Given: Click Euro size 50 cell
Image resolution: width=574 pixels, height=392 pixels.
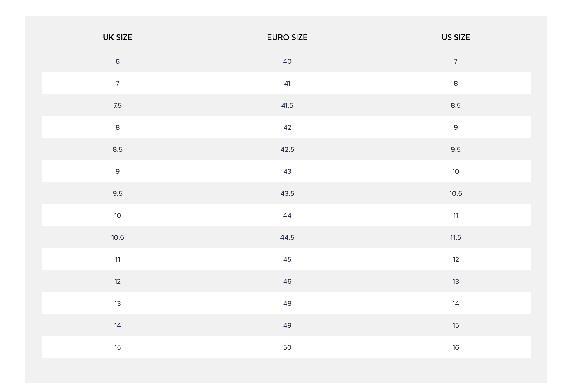Looking at the screenshot, I should click(287, 347).
